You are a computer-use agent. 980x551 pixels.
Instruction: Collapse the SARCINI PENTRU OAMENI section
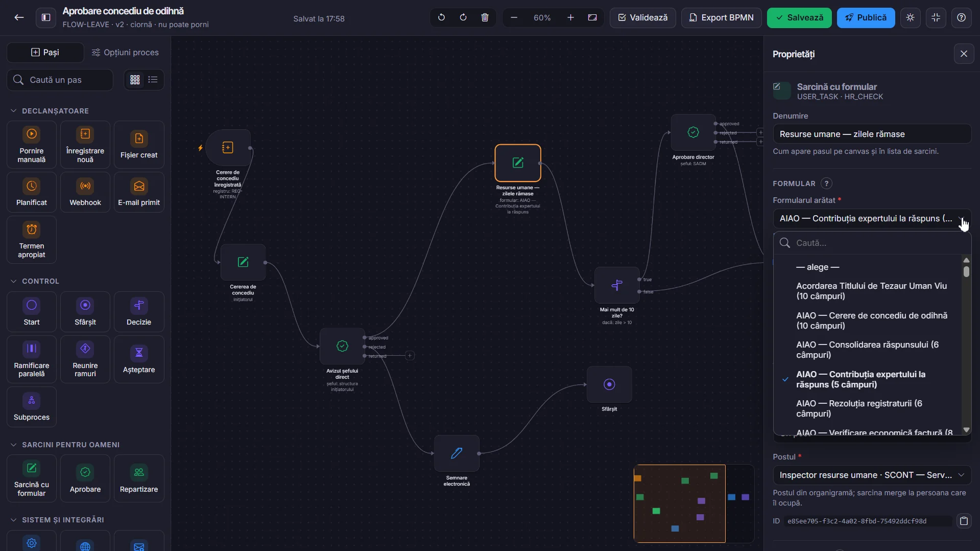(65, 445)
